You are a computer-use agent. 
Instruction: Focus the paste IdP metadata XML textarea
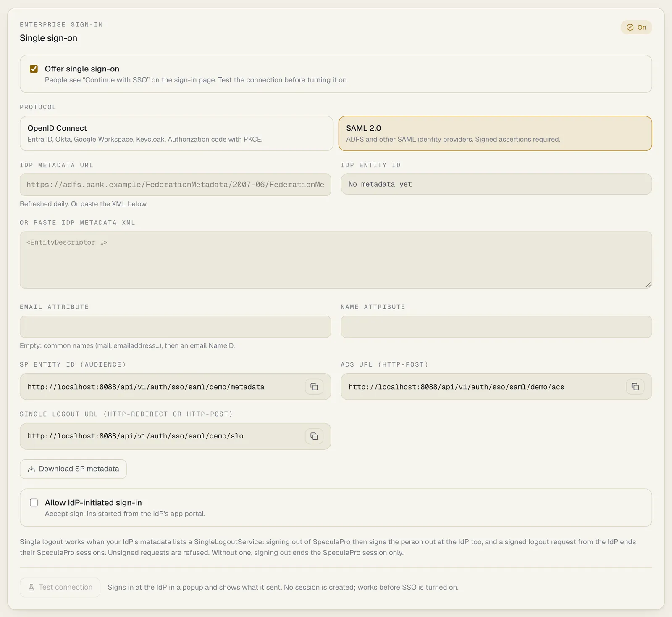tap(336, 260)
